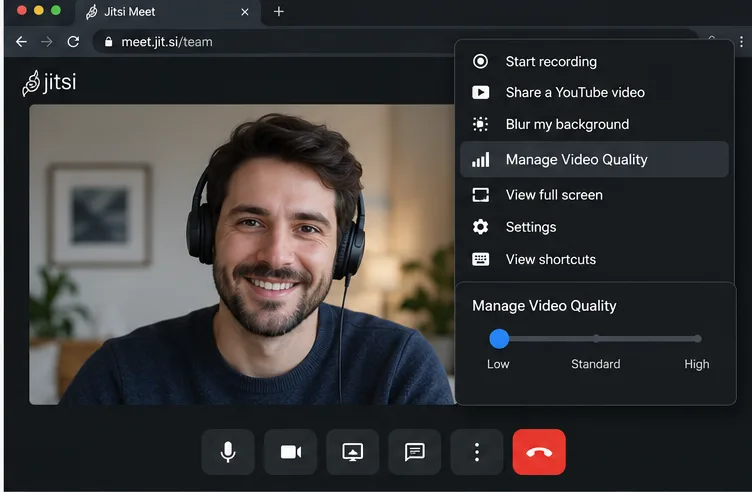Mute the microphone in the toolbar
Screen dimensions: 752x492
(228, 452)
